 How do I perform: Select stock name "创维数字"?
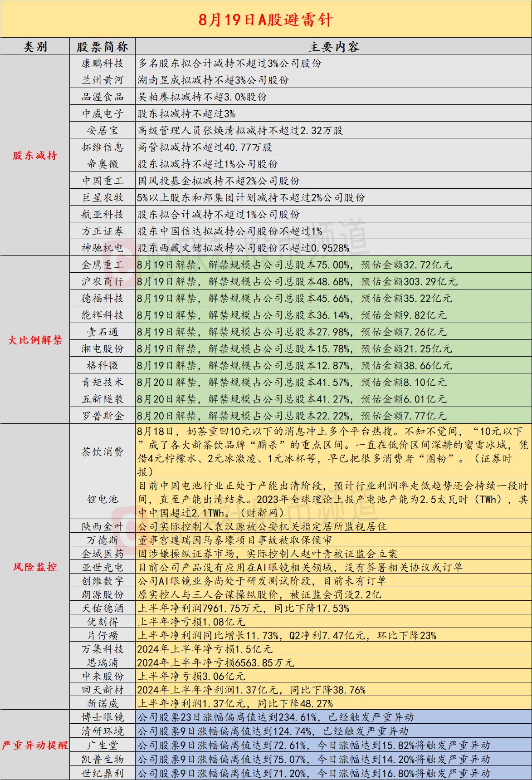pyautogui.click(x=102, y=581)
